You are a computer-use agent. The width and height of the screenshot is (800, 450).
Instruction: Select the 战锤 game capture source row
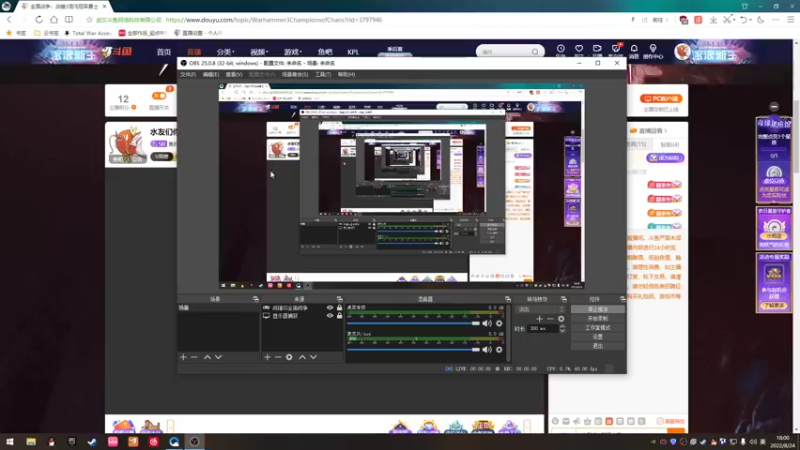(x=302, y=308)
